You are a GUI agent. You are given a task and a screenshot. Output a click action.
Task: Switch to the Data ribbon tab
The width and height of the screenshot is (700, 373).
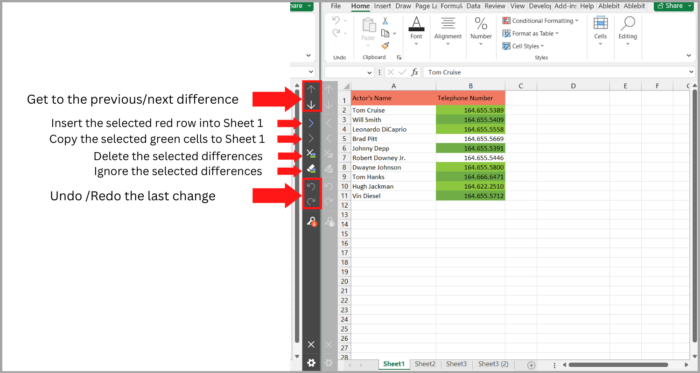pos(473,6)
